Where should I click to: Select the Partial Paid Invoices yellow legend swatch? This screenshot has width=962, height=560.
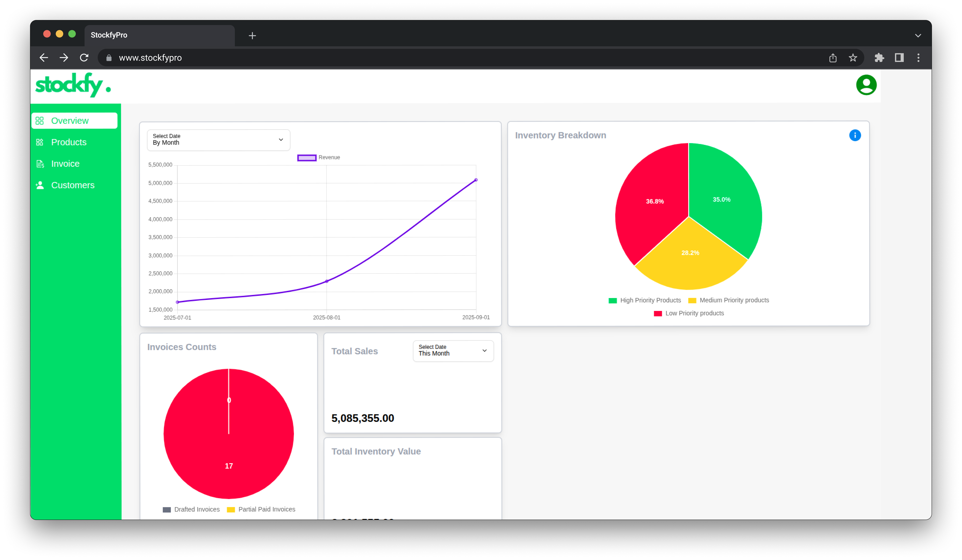(230, 509)
